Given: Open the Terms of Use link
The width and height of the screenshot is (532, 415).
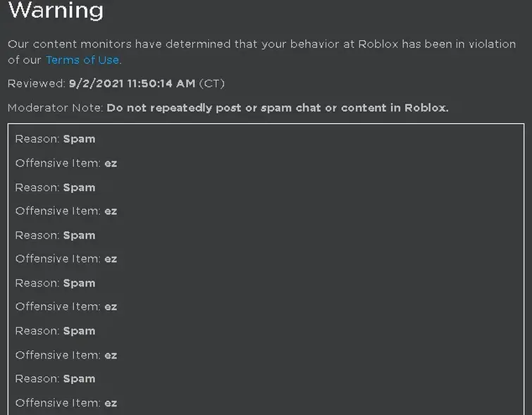Looking at the screenshot, I should pyautogui.click(x=82, y=60).
